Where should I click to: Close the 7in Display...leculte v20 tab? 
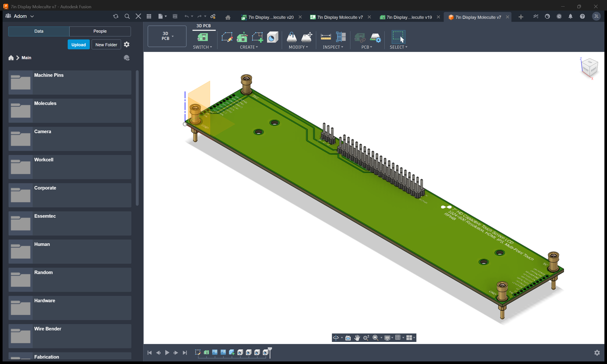(300, 17)
